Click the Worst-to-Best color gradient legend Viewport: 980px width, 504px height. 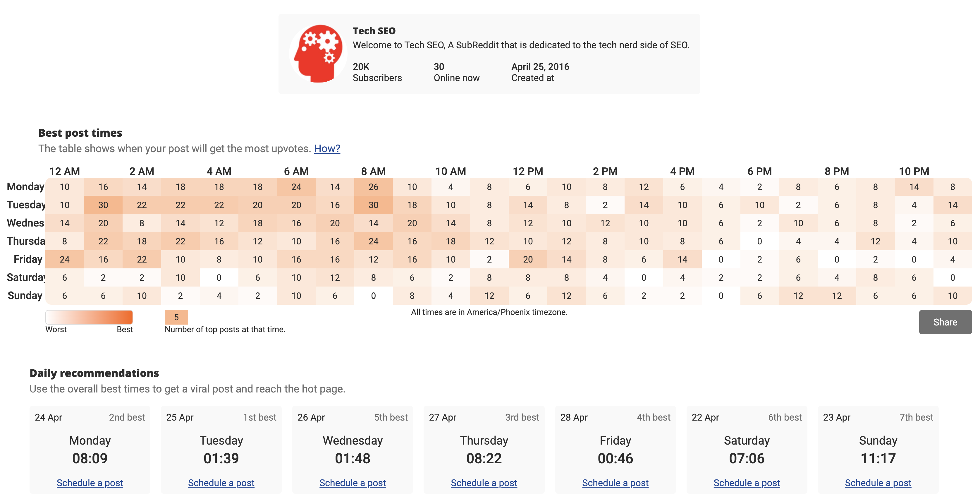89,317
